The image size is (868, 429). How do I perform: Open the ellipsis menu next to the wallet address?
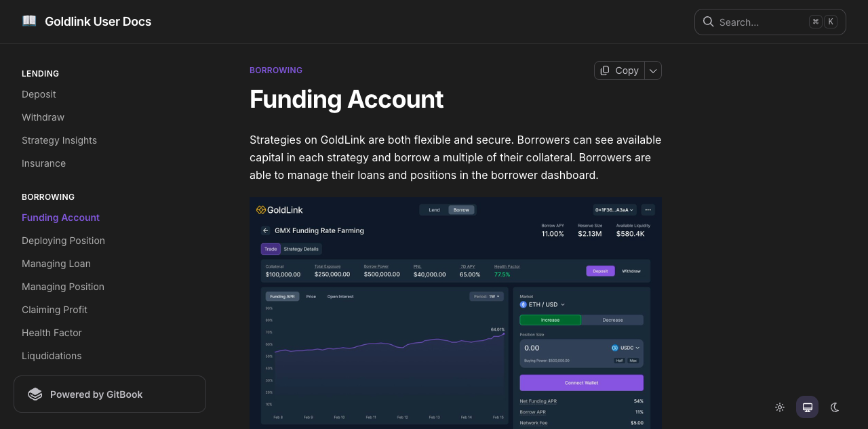click(648, 209)
